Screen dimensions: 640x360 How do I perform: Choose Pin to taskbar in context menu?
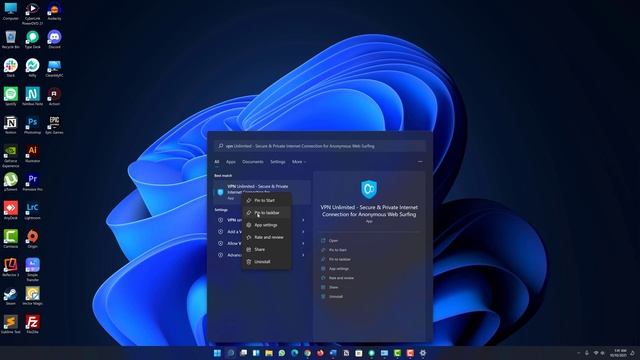pyautogui.click(x=267, y=213)
